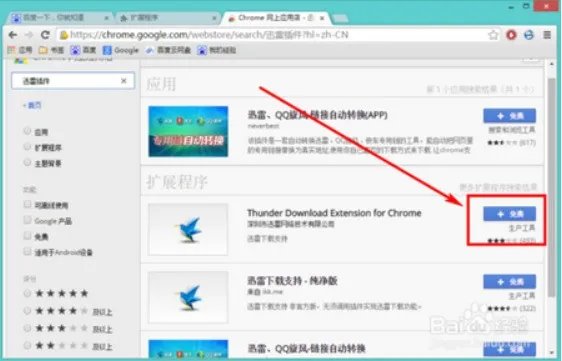This screenshot has width=562, height=361.
Task: Check the Google 产品 checkbox
Action: click(27, 220)
